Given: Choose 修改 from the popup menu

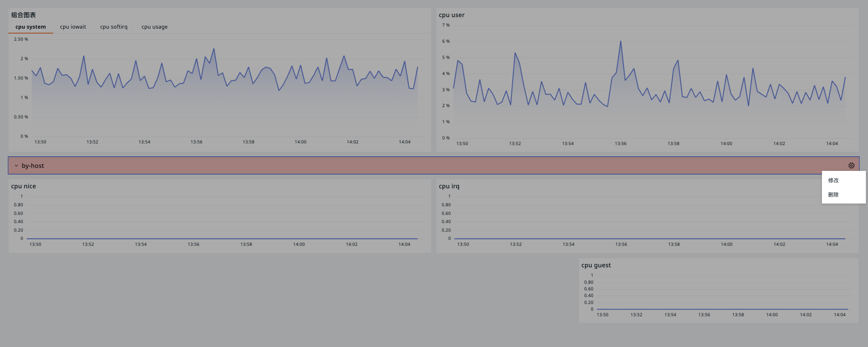Looking at the screenshot, I should 833,180.
